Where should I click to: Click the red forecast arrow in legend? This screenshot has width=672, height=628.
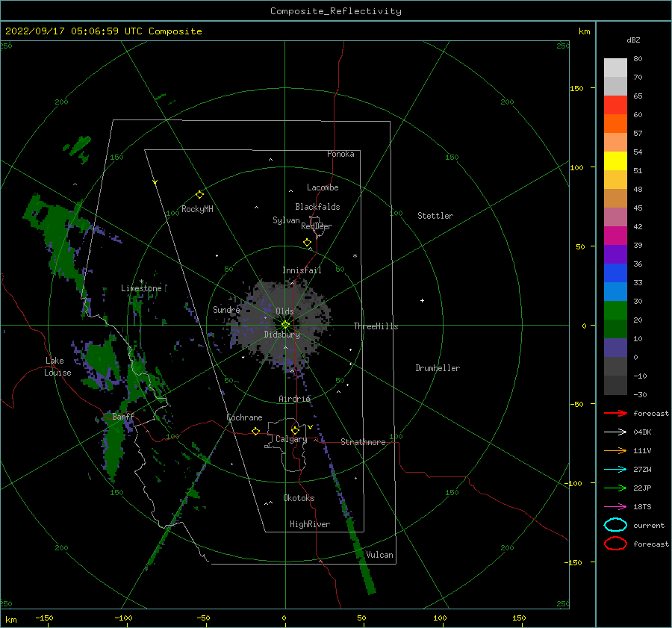point(615,413)
